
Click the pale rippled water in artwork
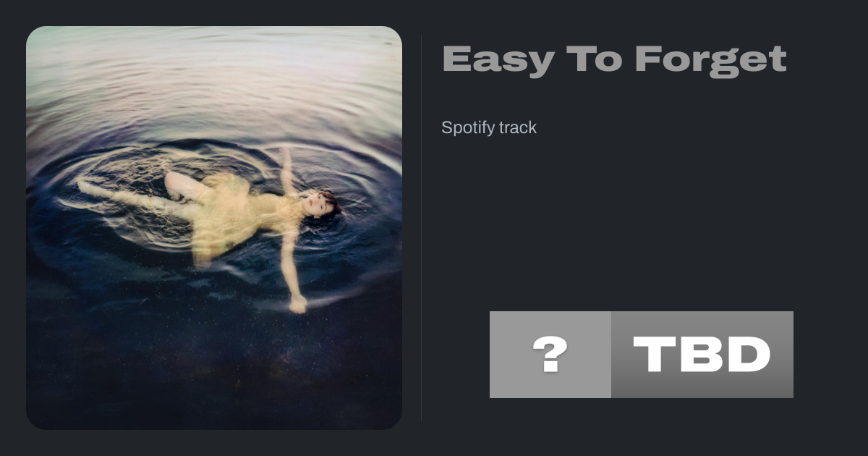214,80
